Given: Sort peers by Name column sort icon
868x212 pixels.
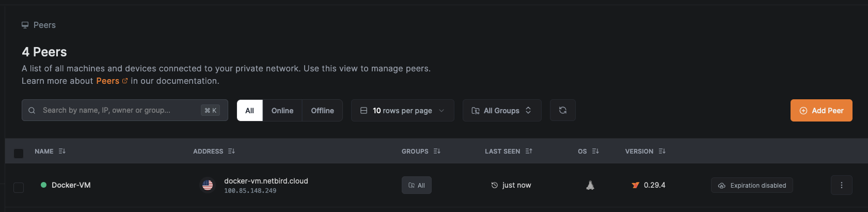Looking at the screenshot, I should click(62, 152).
